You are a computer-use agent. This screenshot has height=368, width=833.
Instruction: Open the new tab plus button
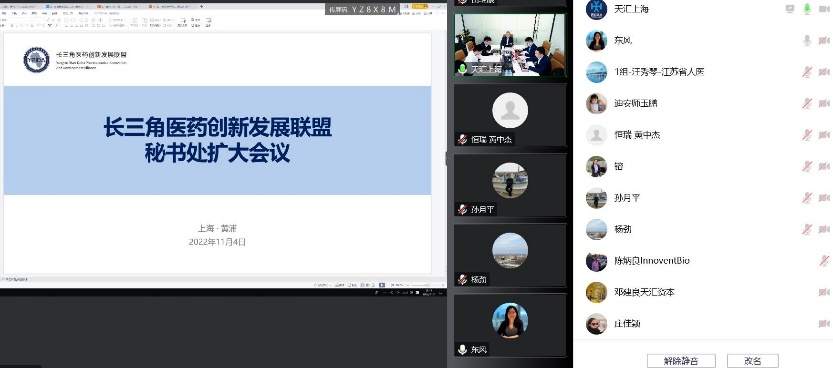201,6
